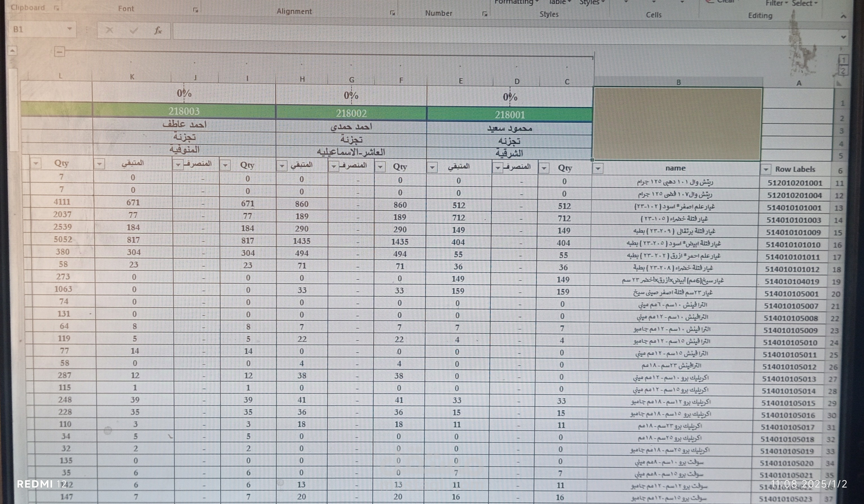Open the Select dropdown in Editing group
The height and width of the screenshot is (504, 864).
pyautogui.click(x=804, y=3)
